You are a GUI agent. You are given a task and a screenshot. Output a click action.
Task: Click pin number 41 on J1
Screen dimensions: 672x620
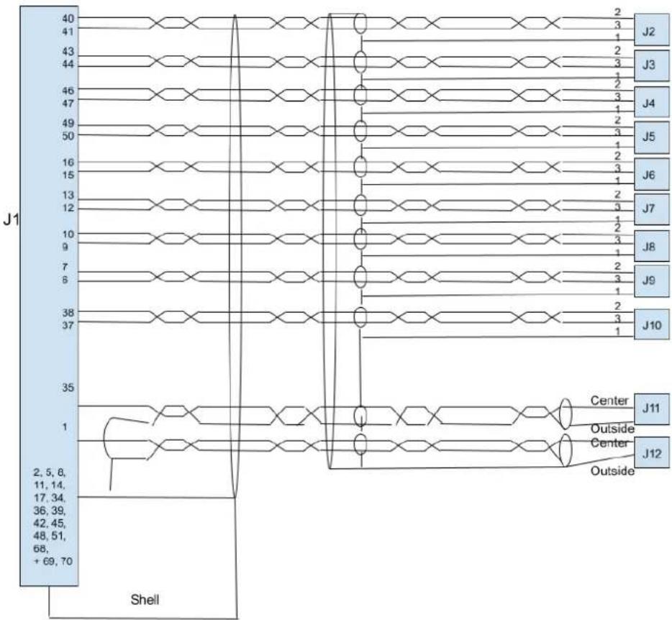[x=68, y=31]
